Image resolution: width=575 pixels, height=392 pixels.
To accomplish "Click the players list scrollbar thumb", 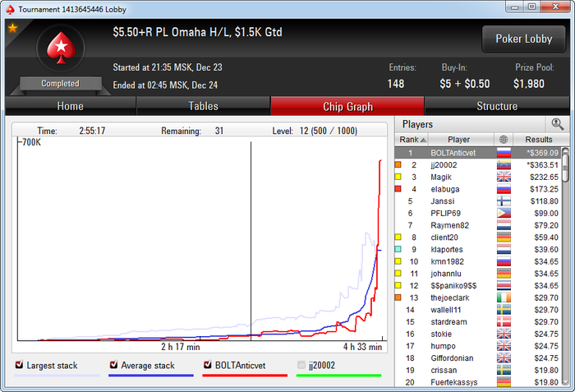I will pyautogui.click(x=565, y=168).
